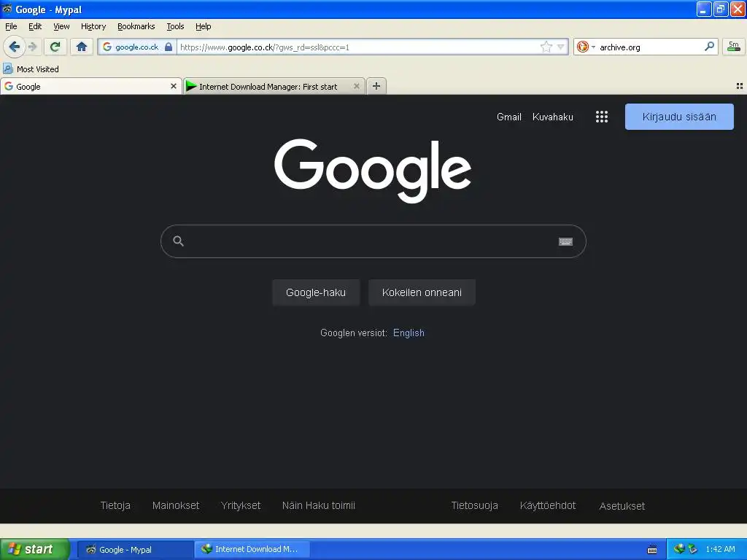Image resolution: width=747 pixels, height=560 pixels.
Task: Open the Bookmarks menu
Action: (136, 26)
